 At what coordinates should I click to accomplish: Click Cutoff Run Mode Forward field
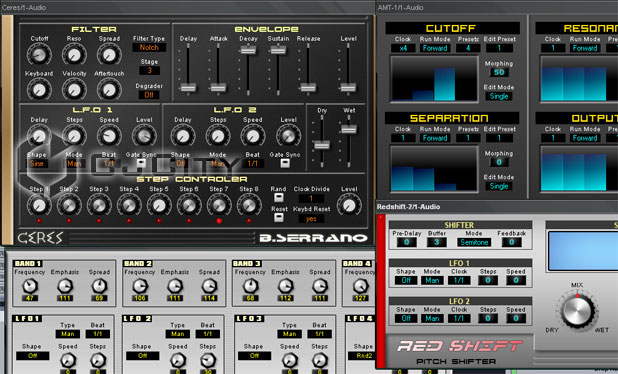click(x=435, y=48)
